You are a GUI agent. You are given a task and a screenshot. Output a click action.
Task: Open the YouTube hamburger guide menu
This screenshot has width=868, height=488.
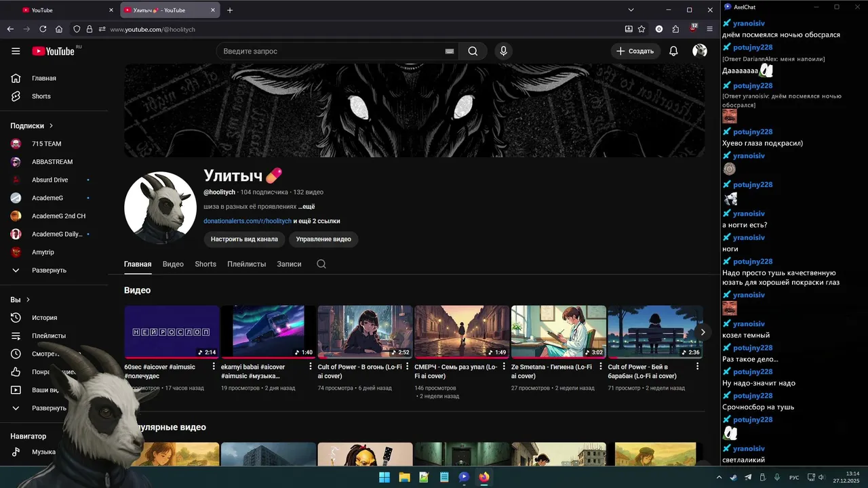tap(16, 51)
